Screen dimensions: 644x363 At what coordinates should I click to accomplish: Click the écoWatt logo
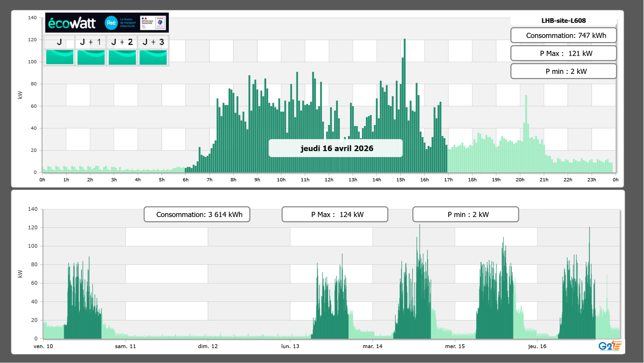click(x=72, y=23)
